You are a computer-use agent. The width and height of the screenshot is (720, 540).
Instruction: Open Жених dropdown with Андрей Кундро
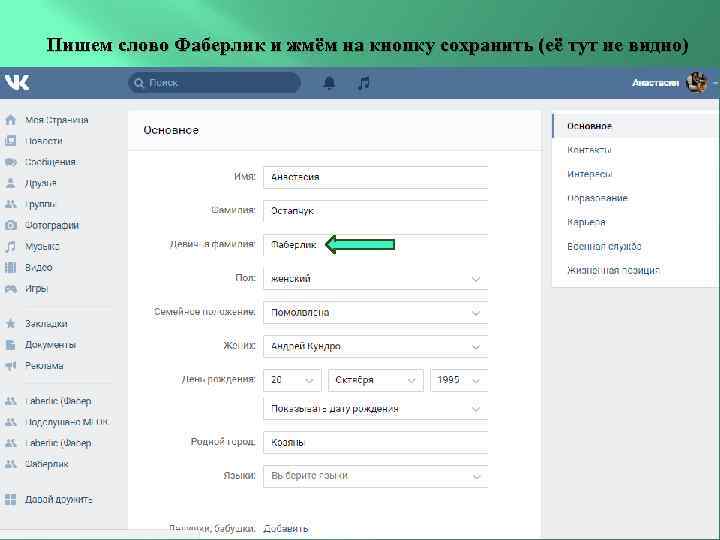(x=376, y=346)
